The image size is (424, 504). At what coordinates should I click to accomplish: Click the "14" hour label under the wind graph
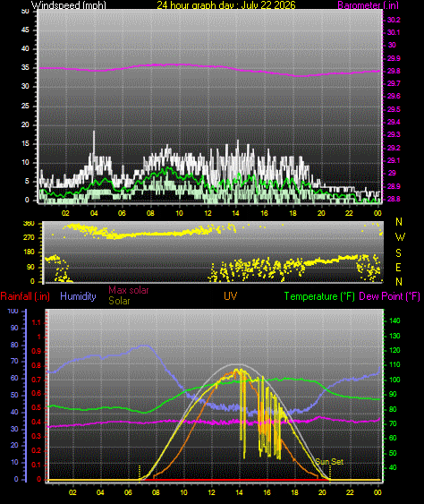236,213
